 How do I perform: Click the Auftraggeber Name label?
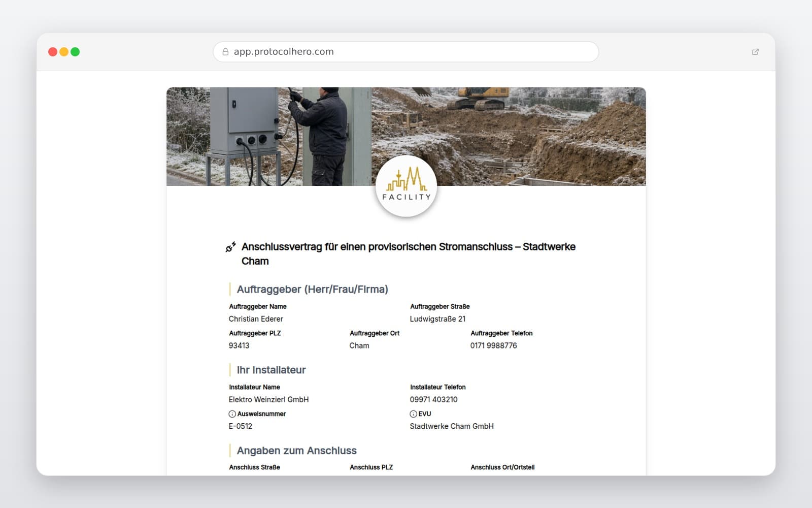coord(258,306)
